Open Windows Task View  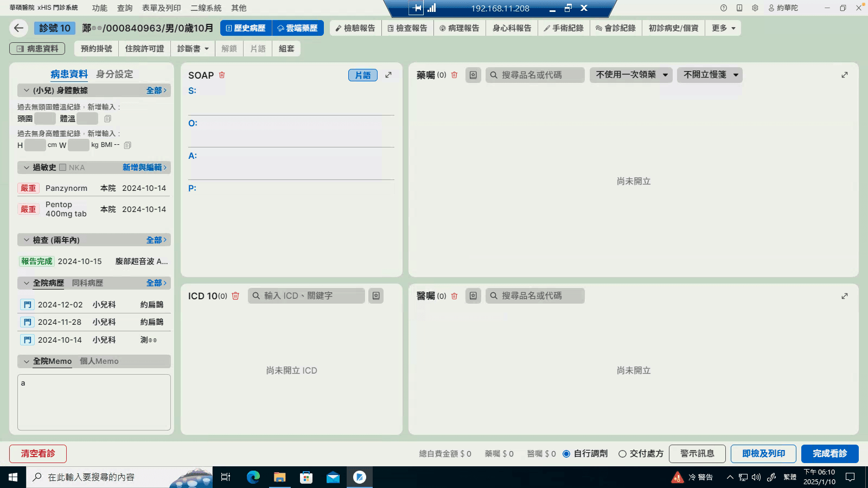pyautogui.click(x=226, y=477)
